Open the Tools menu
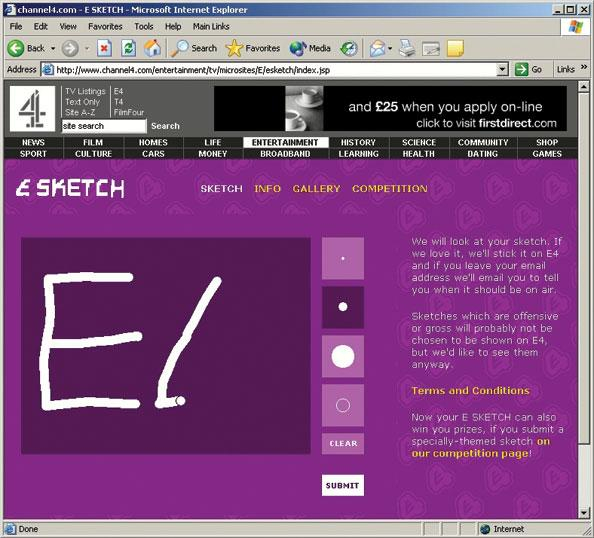594x538 pixels. (144, 27)
